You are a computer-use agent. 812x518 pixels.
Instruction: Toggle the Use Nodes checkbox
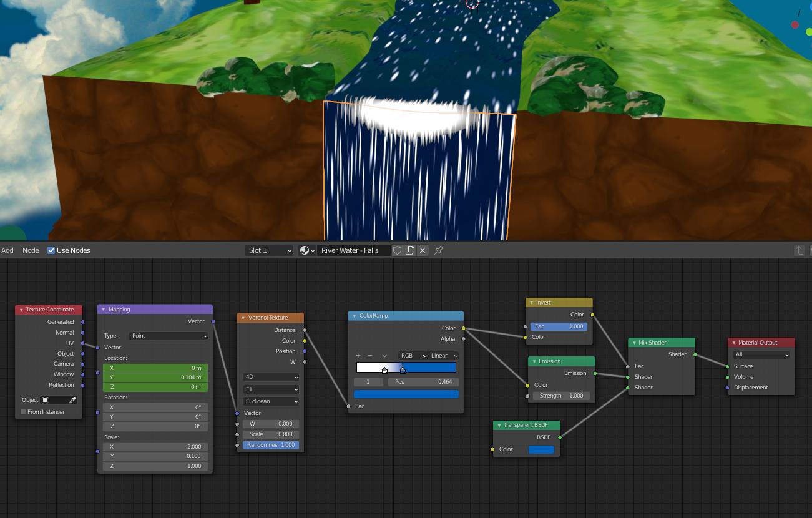[51, 250]
